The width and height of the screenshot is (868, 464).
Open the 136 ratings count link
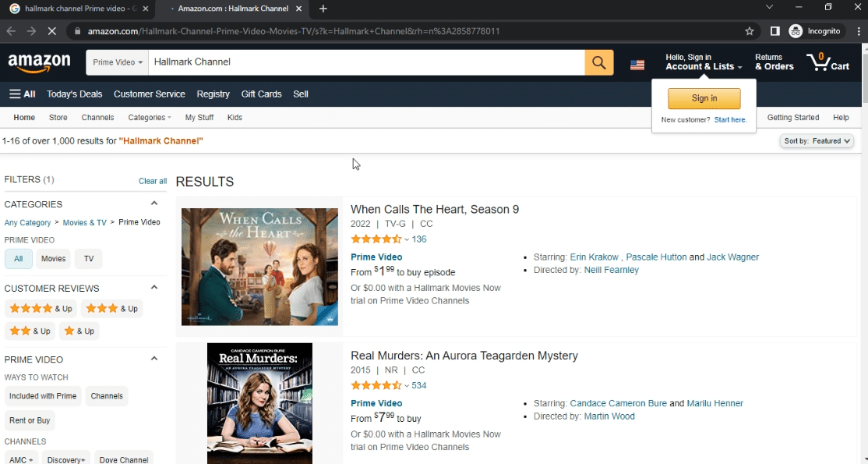419,239
